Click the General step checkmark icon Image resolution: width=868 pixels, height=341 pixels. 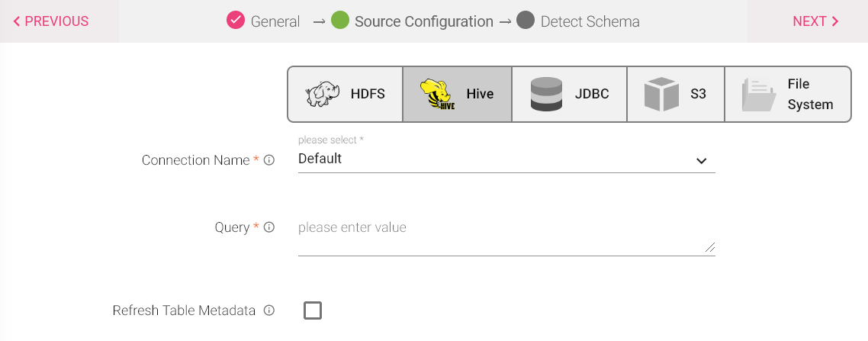click(235, 21)
